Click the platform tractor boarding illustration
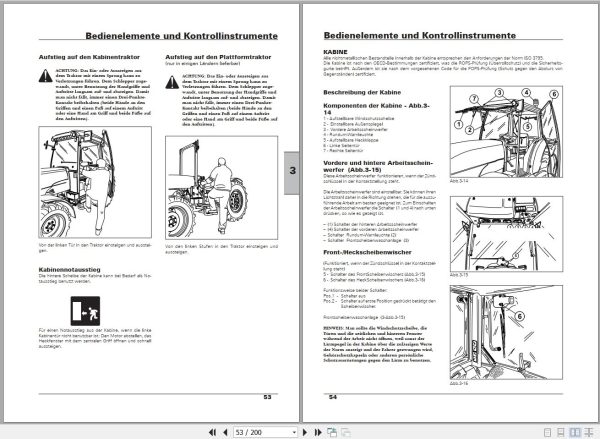600x439 pixels. coord(222,188)
